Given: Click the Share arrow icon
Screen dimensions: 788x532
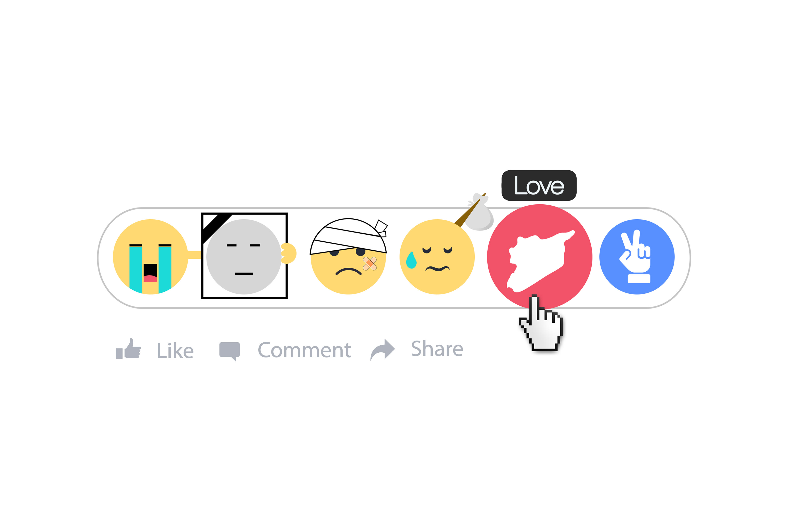Looking at the screenshot, I should [x=383, y=350].
